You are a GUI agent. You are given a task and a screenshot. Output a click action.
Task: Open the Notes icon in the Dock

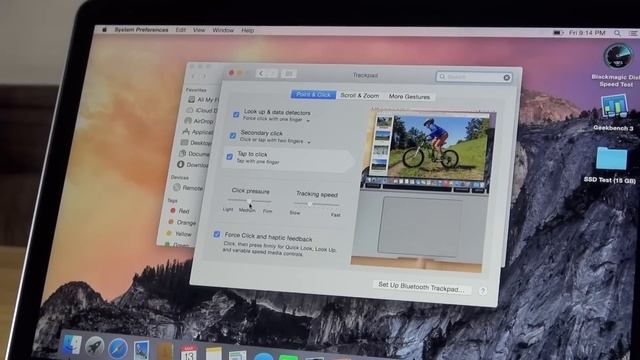(214, 354)
